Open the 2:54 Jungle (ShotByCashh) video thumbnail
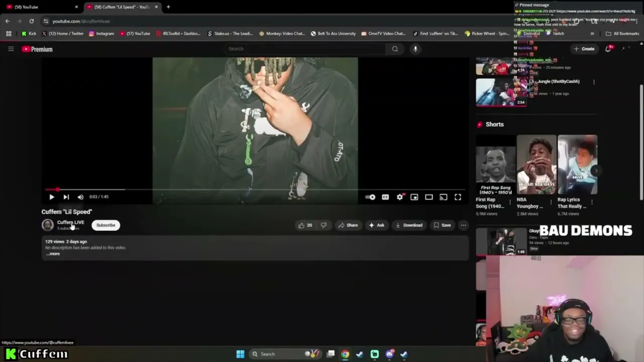 pyautogui.click(x=501, y=92)
